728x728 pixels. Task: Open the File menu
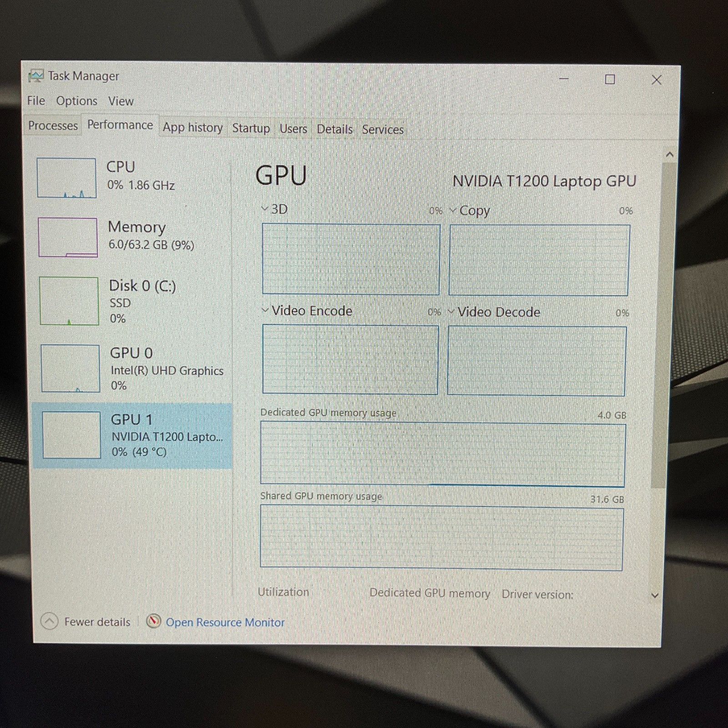[x=36, y=101]
